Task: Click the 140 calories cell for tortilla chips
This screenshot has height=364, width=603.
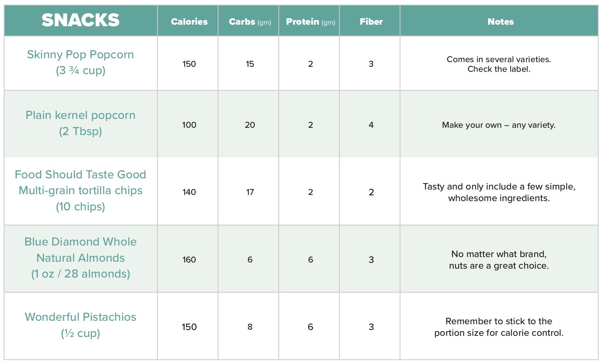Action: click(189, 192)
